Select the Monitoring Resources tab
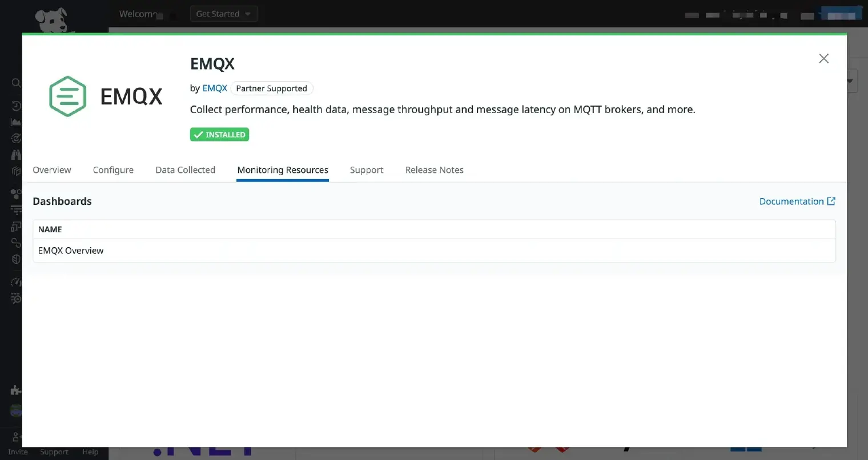Viewport: 868px width, 460px height. point(283,170)
